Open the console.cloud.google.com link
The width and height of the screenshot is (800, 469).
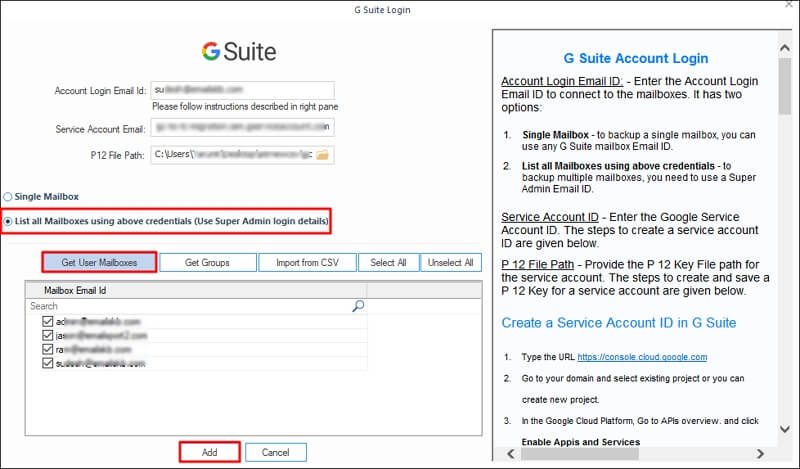pyautogui.click(x=642, y=357)
